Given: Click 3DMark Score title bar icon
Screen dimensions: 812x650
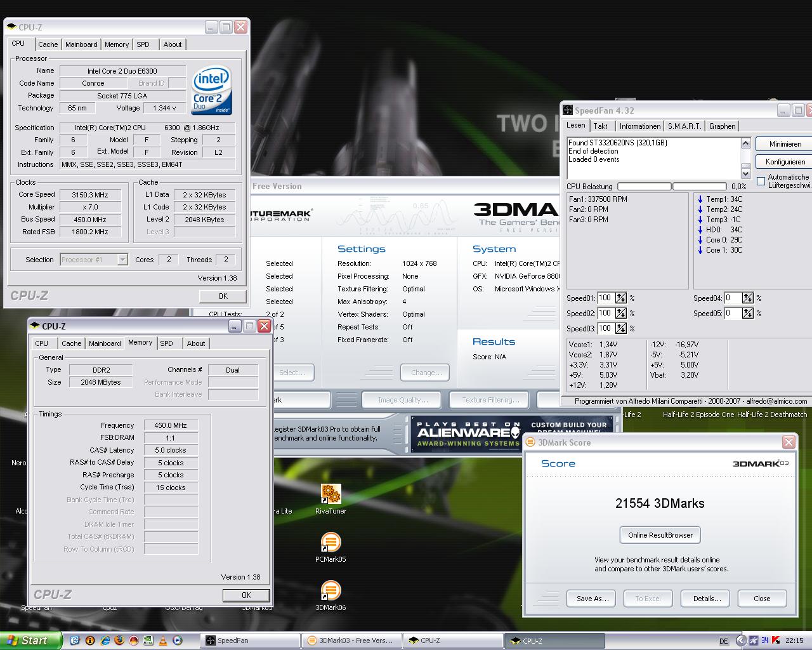Looking at the screenshot, I should click(531, 442).
